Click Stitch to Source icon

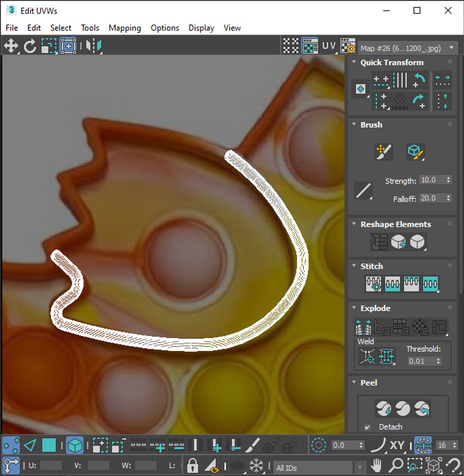[x=411, y=284]
